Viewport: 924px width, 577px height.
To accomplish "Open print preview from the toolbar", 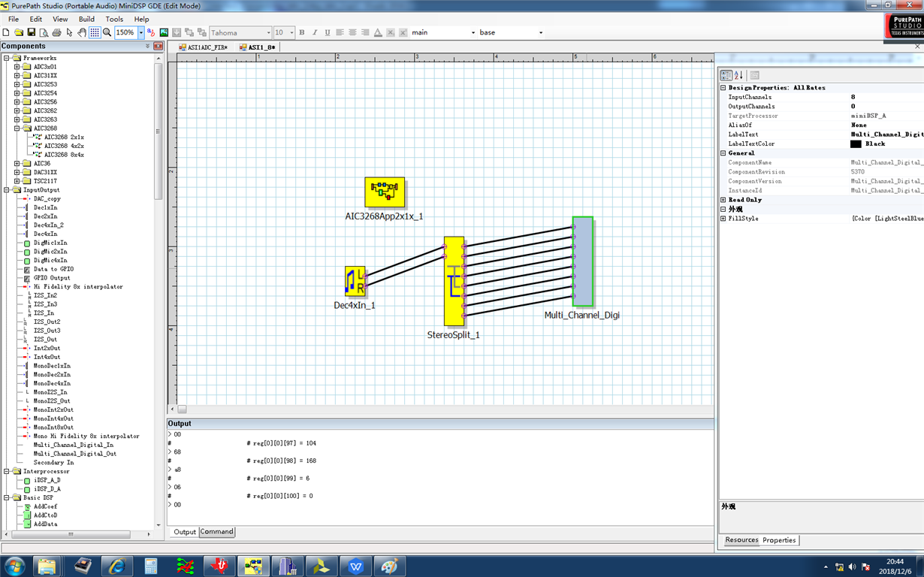I will [44, 33].
